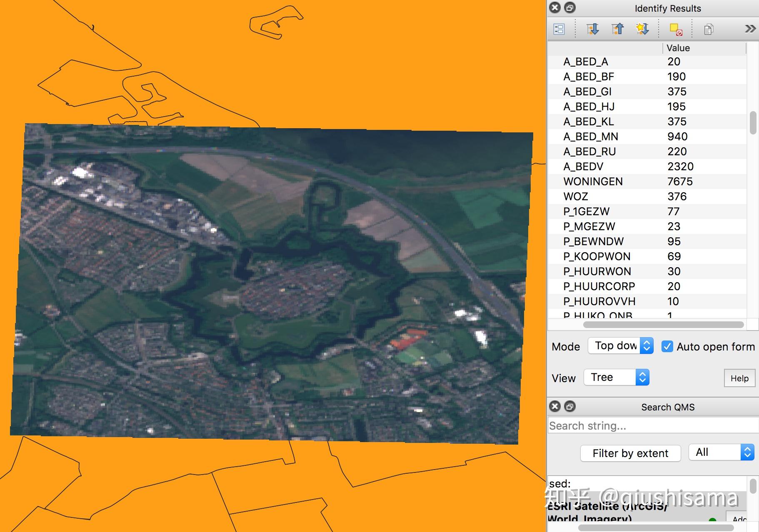Click the value 940 for A_BED_MN
The width and height of the screenshot is (759, 532).
[677, 137]
